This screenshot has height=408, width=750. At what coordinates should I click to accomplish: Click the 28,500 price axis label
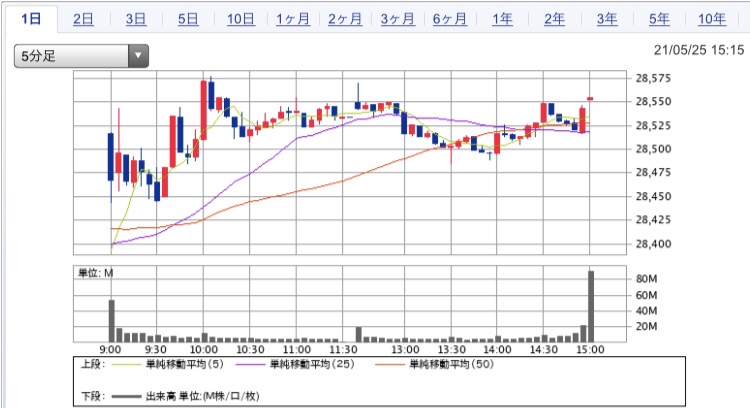[x=653, y=149]
